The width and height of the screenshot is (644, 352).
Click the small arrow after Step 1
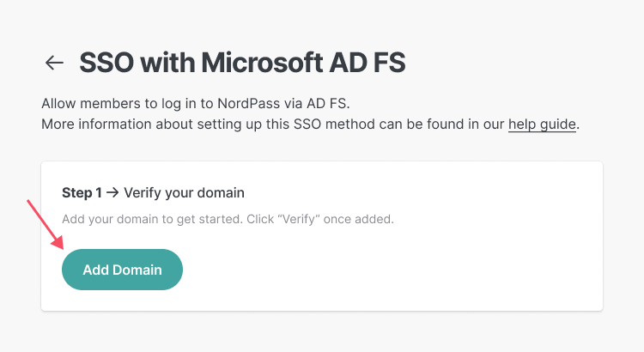pyautogui.click(x=112, y=192)
